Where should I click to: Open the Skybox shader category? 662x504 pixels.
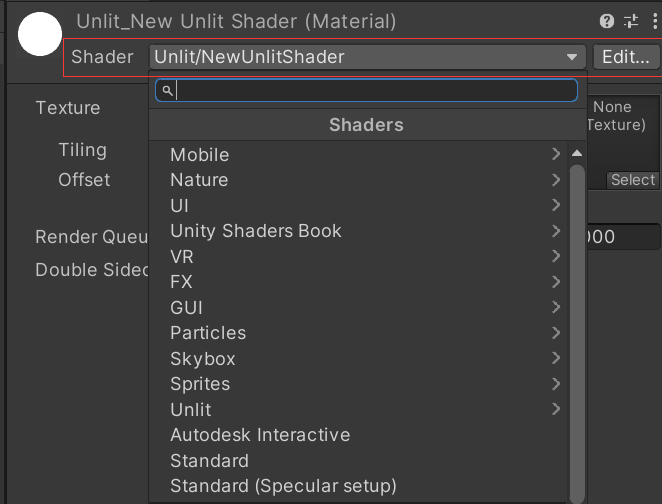coord(359,358)
